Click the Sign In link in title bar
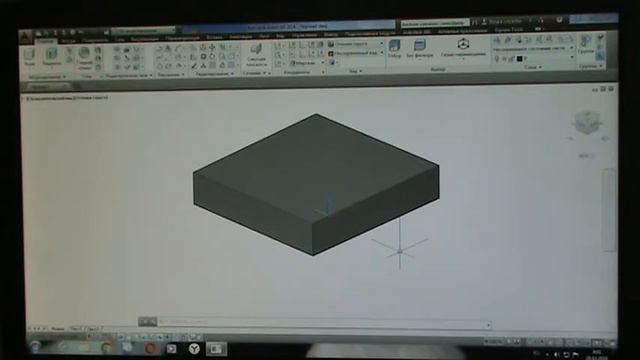Screen dimensions: 640x360 [505, 21]
